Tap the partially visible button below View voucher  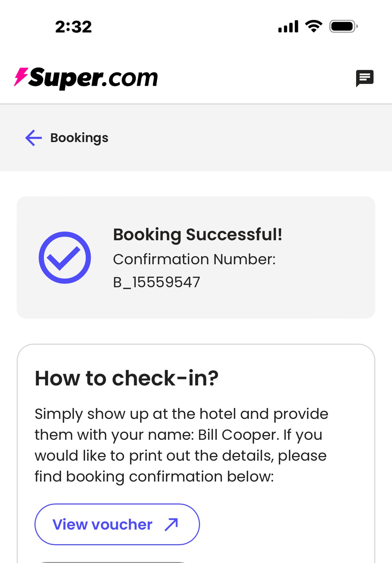(113, 562)
